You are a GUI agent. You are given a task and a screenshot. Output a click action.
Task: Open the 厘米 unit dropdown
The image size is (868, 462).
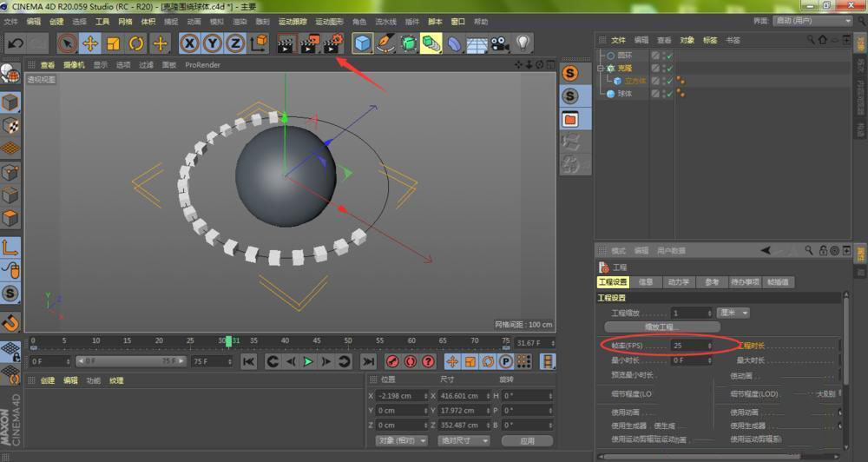(x=733, y=313)
